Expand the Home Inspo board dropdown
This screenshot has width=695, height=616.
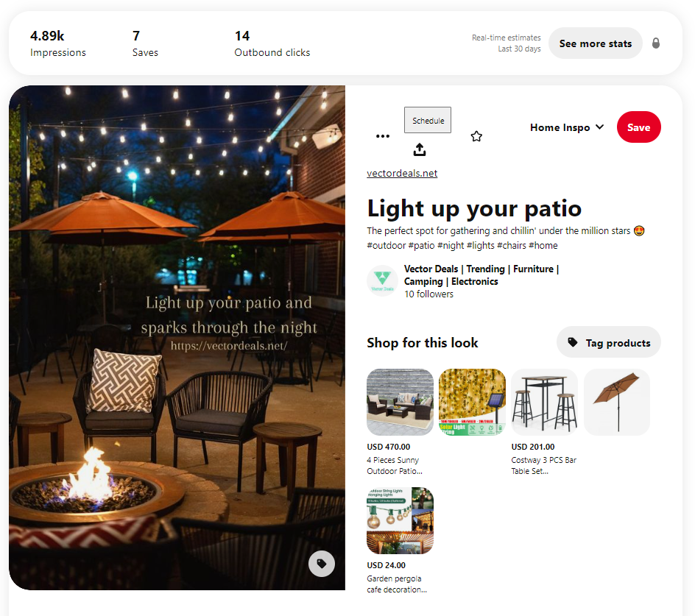tap(567, 127)
